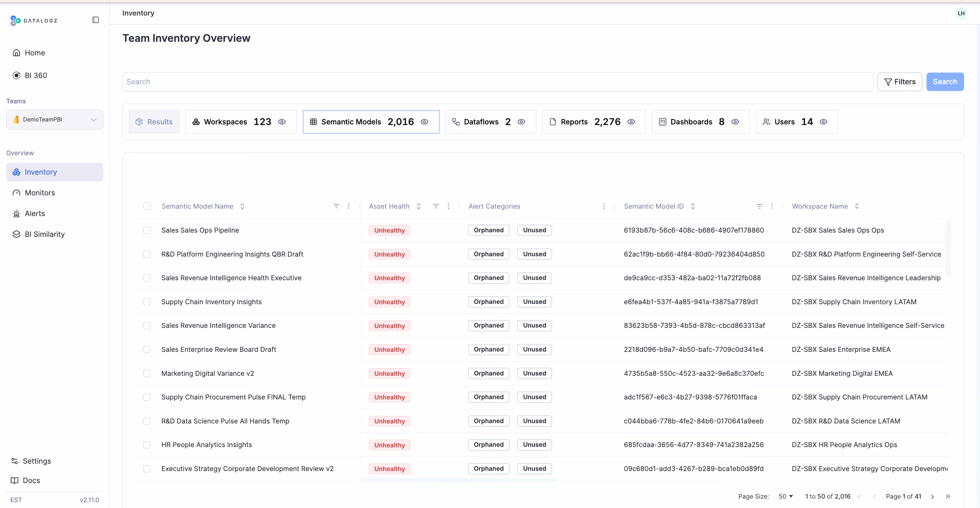This screenshot has width=980, height=508.
Task: Switch to the Dashboards tab
Action: pyautogui.click(x=701, y=122)
